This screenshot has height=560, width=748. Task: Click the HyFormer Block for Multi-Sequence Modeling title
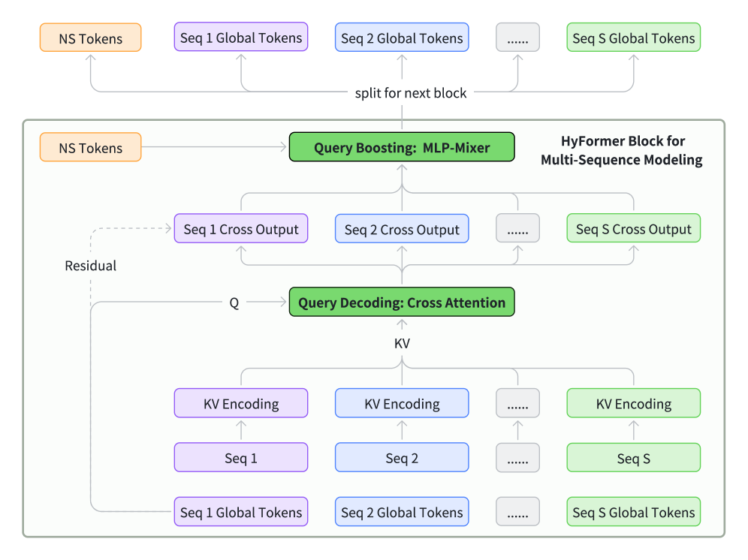pos(623,150)
